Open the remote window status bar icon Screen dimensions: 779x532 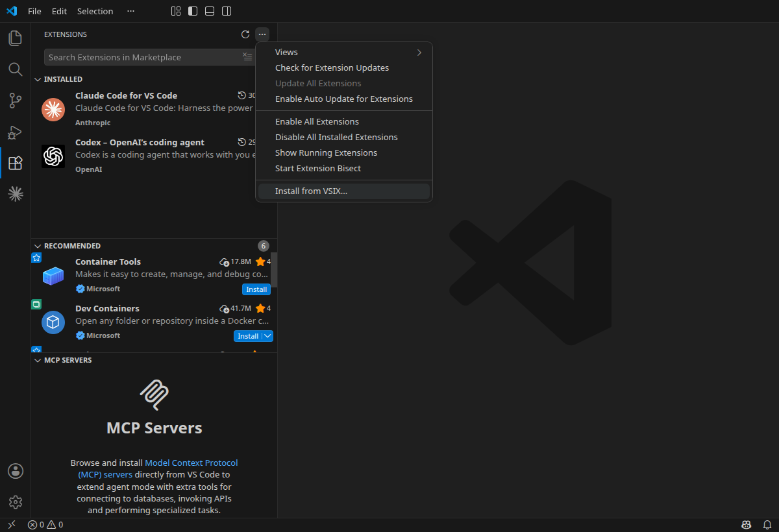click(11, 525)
